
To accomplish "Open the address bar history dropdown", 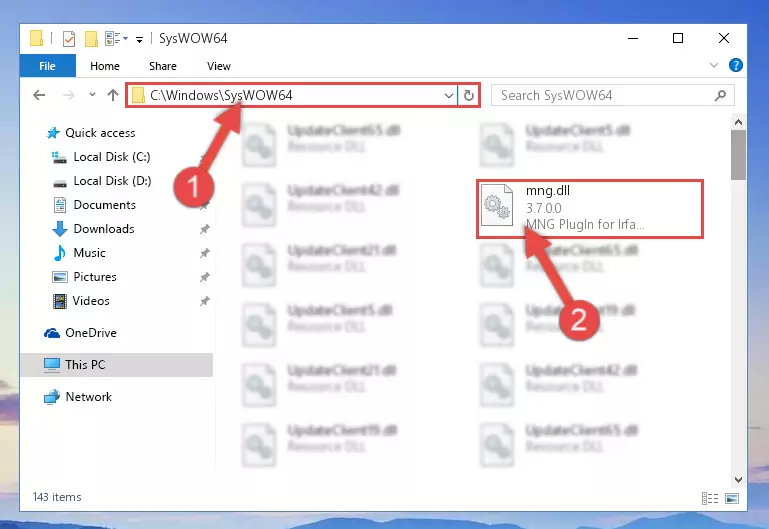I will [x=448, y=95].
